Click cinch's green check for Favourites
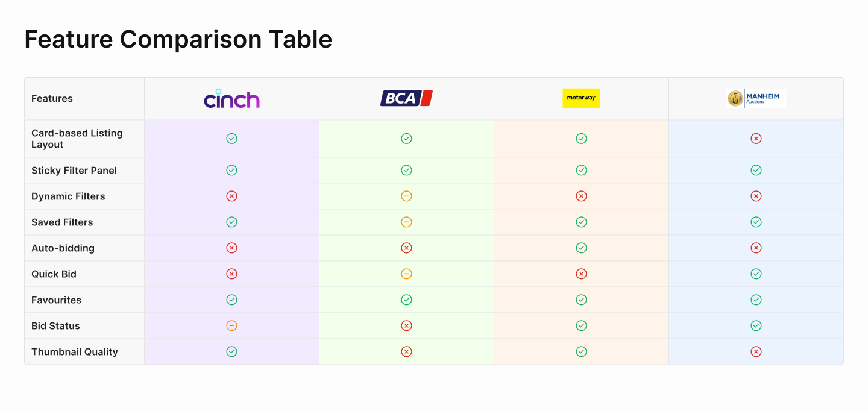 231,300
